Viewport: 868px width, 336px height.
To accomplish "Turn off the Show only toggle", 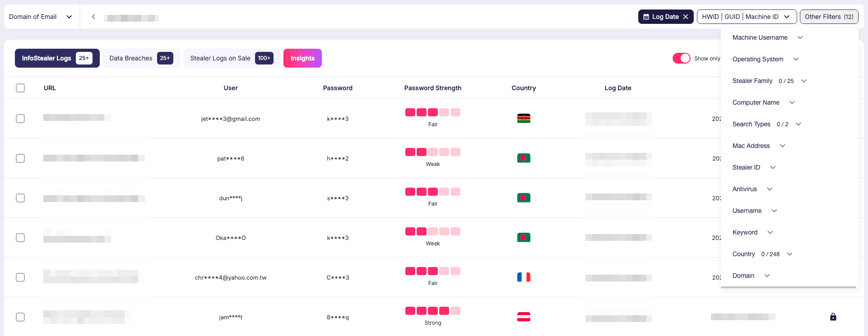I will coord(682,58).
